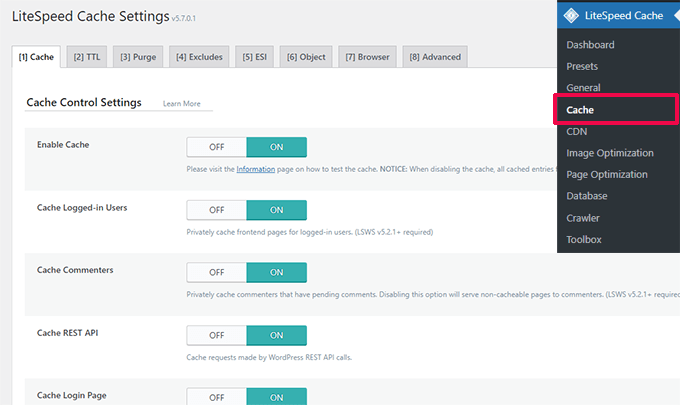Set Cache Logged-in Users to OFF
This screenshot has height=405, width=680.
(217, 210)
